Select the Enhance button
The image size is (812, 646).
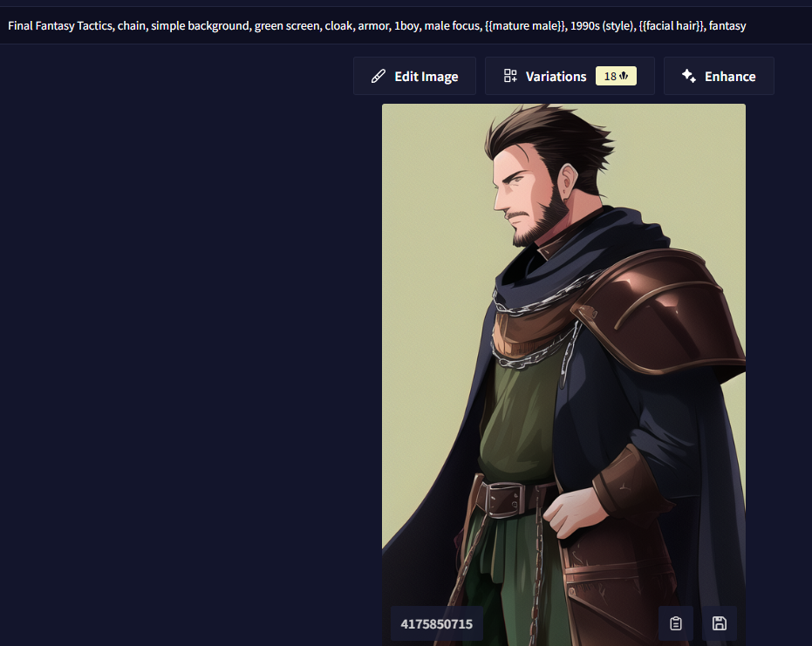719,76
